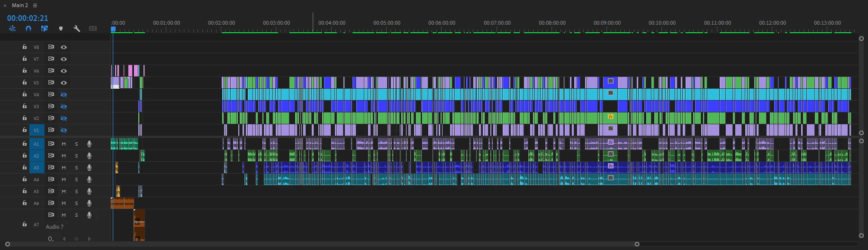Close the Main 2 sequence tab

tap(5, 5)
